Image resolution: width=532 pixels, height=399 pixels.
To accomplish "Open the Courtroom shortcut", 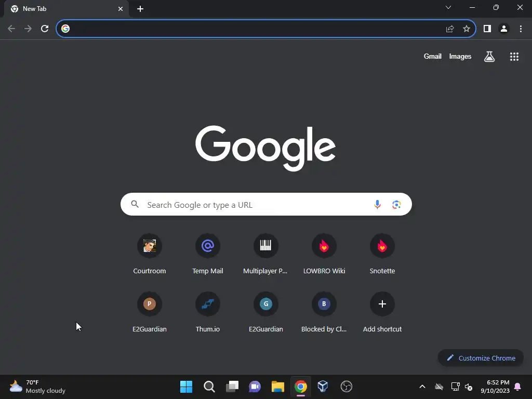I will (x=150, y=254).
